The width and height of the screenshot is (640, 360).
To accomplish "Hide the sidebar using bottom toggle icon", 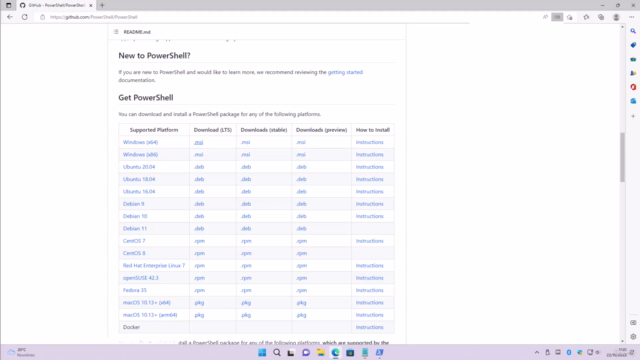I will click(x=633, y=322).
